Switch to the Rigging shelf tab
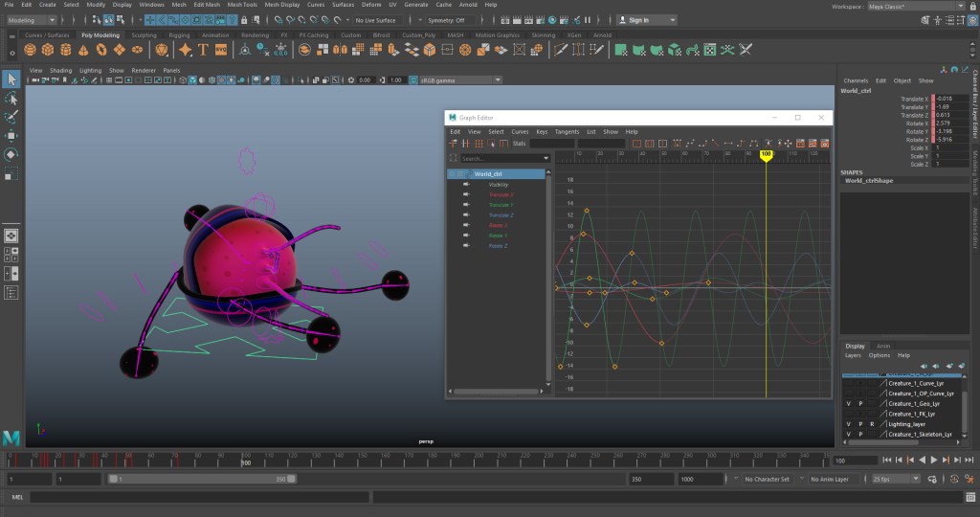 click(x=178, y=35)
